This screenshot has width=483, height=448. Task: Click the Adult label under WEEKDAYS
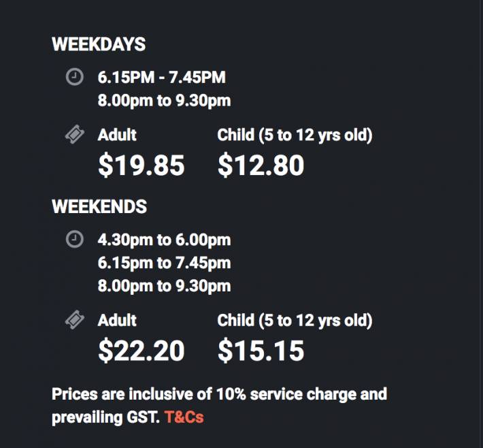[117, 135]
